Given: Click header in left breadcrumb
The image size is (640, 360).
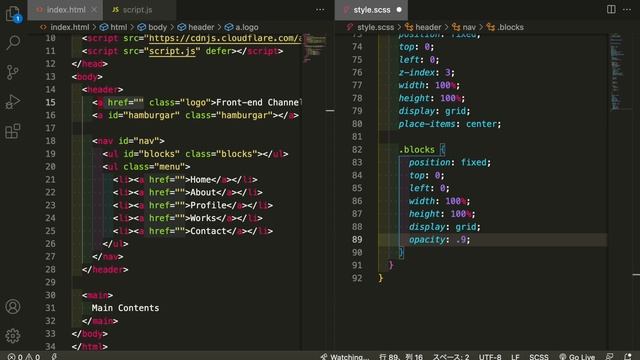Looking at the screenshot, I should 196,27.
